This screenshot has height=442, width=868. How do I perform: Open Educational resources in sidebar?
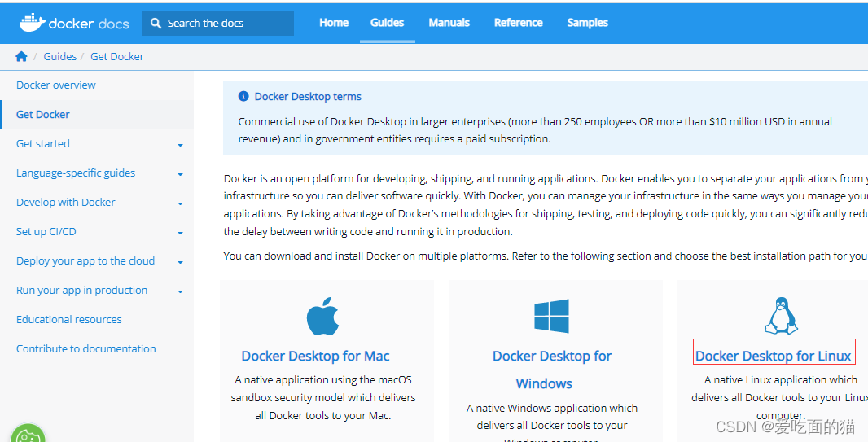point(68,320)
